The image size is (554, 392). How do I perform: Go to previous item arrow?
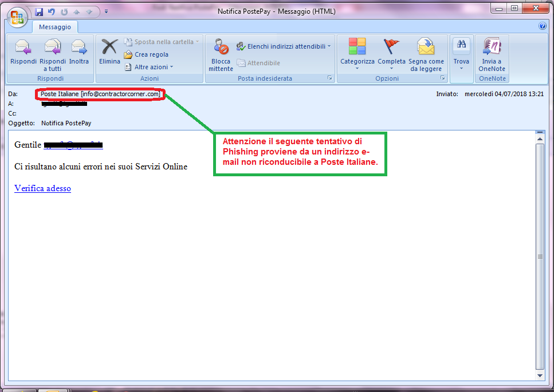tap(77, 11)
